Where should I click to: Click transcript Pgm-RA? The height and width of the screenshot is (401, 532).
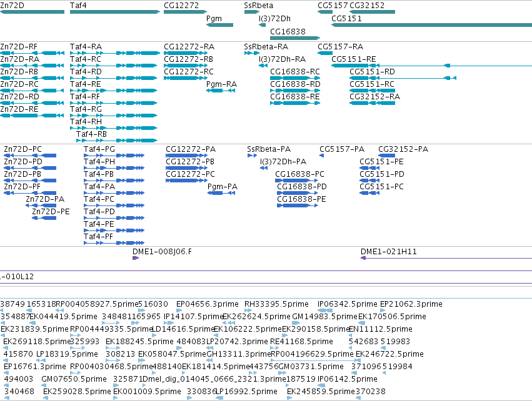point(221,84)
